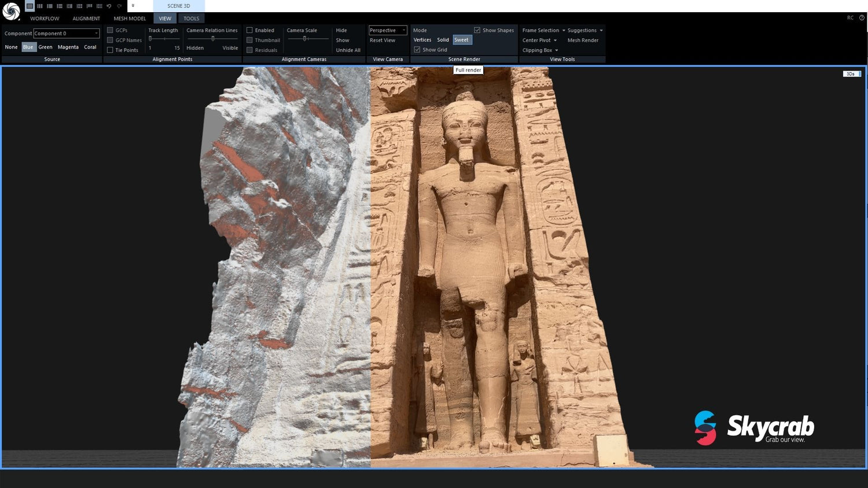Uncheck the Show Grid checkbox

[x=418, y=49]
